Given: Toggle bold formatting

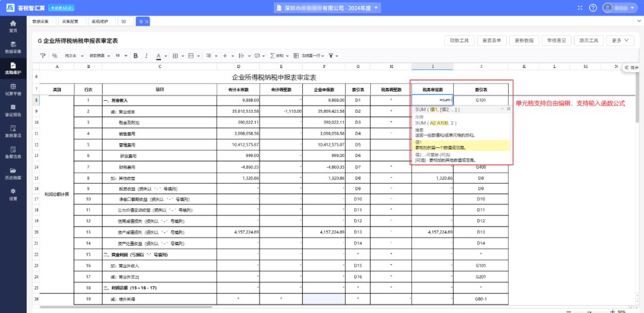Looking at the screenshot, I should (x=135, y=56).
